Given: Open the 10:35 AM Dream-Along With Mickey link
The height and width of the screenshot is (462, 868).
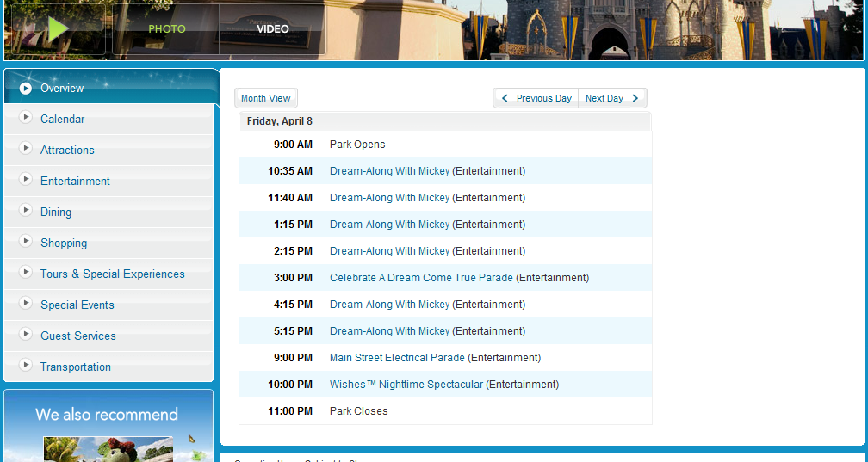Looking at the screenshot, I should click(390, 171).
